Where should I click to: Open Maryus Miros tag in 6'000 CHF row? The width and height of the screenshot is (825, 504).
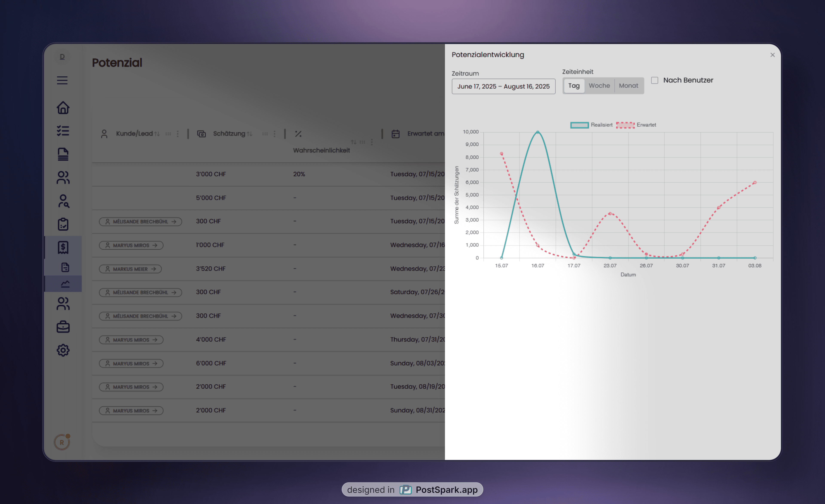click(131, 364)
